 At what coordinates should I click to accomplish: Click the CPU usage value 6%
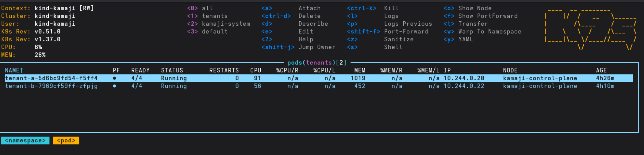38,47
